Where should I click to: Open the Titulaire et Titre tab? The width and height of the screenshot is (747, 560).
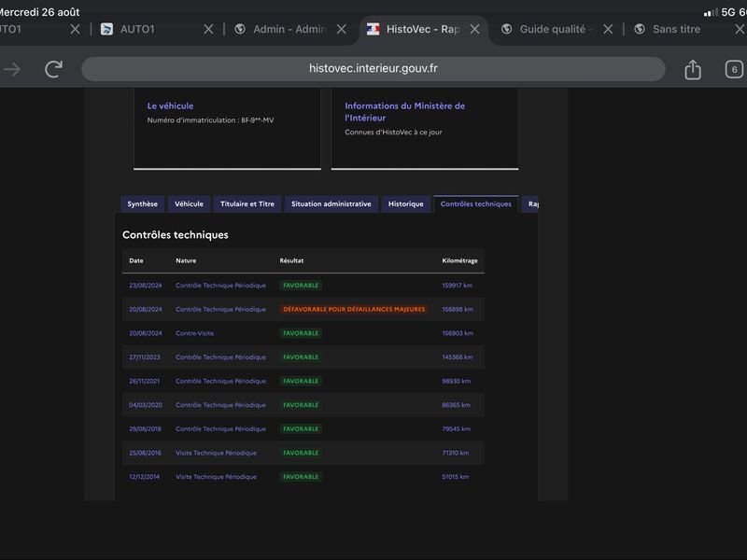point(247,203)
